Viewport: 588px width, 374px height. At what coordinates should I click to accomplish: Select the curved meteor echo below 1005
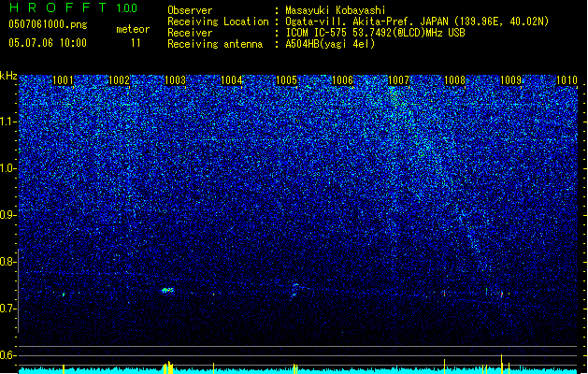(294, 291)
